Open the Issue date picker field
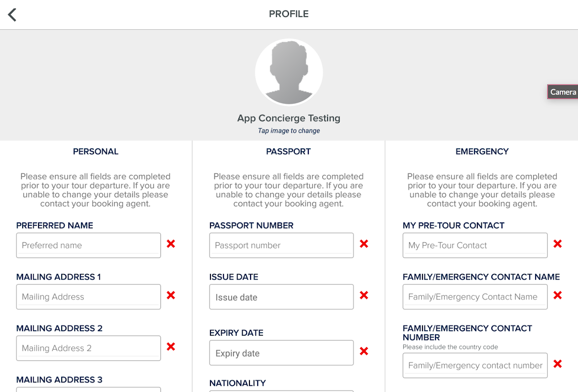Screen dimensions: 578x392 (x=281, y=297)
